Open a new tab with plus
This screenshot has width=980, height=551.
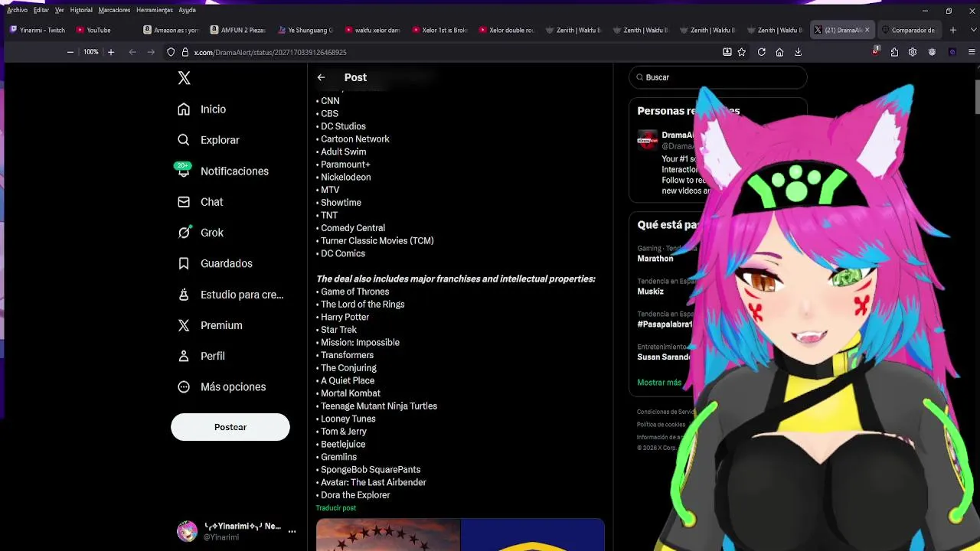tap(953, 30)
